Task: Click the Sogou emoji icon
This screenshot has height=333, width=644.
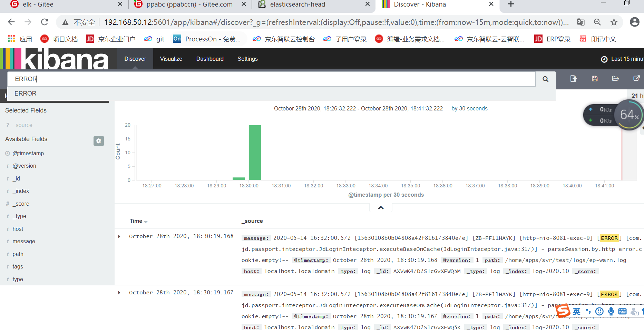Action: tap(600, 311)
